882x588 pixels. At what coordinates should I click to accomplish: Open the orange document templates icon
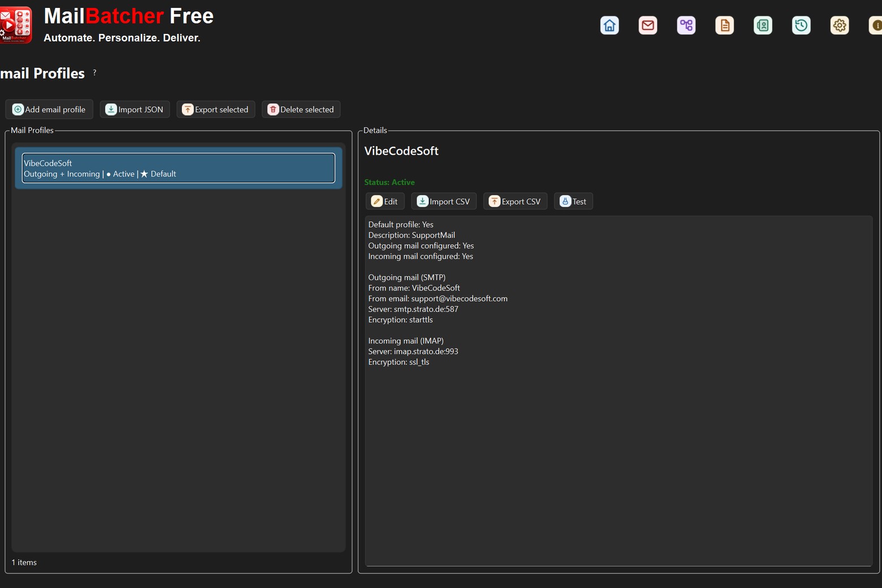[x=724, y=25]
